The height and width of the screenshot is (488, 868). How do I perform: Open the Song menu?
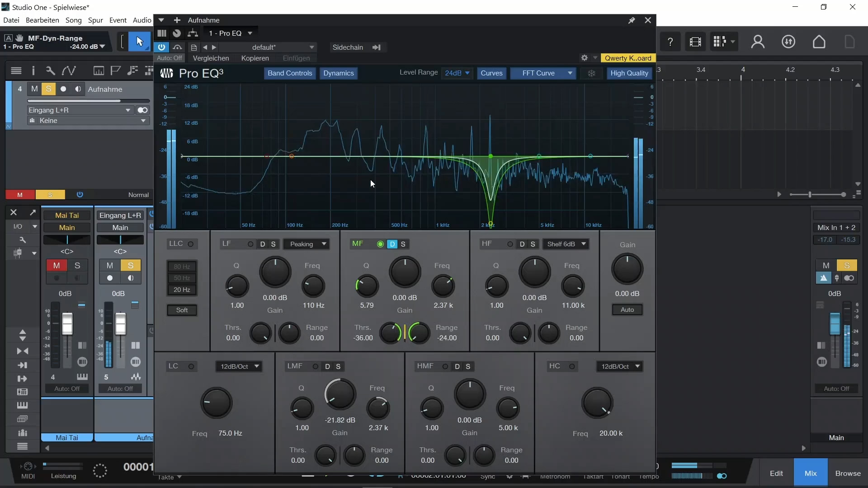74,20
